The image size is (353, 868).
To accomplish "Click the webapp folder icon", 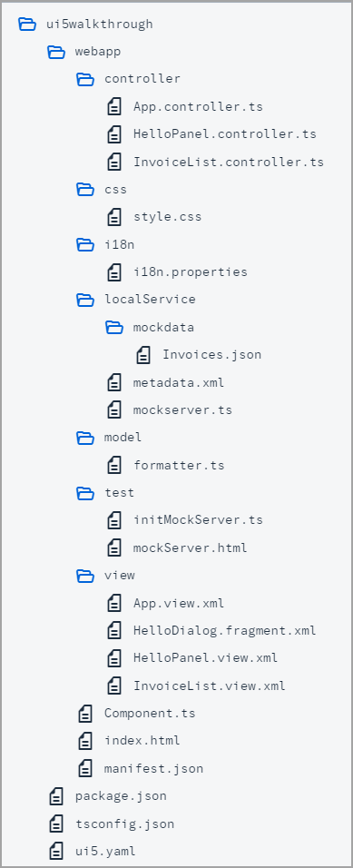I will [x=56, y=52].
